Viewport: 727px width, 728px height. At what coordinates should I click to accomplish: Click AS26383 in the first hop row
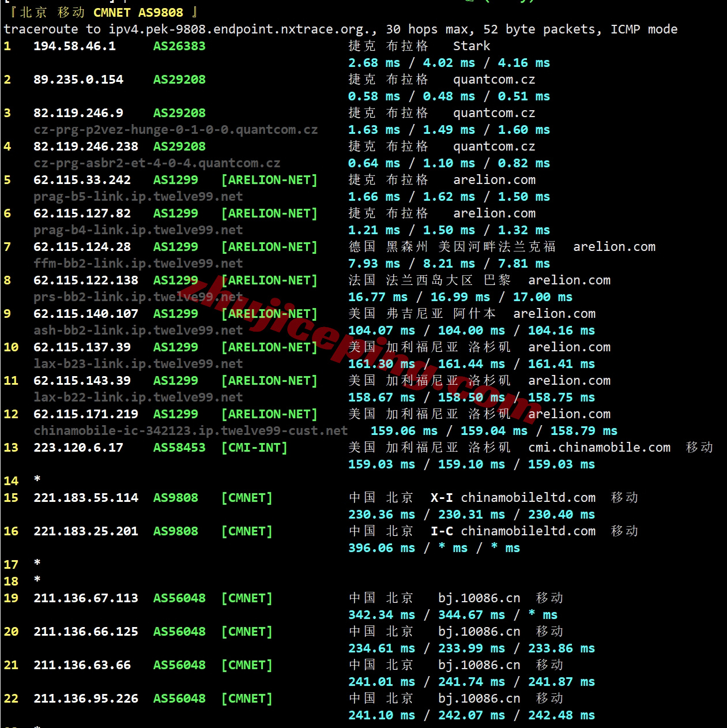click(x=179, y=46)
